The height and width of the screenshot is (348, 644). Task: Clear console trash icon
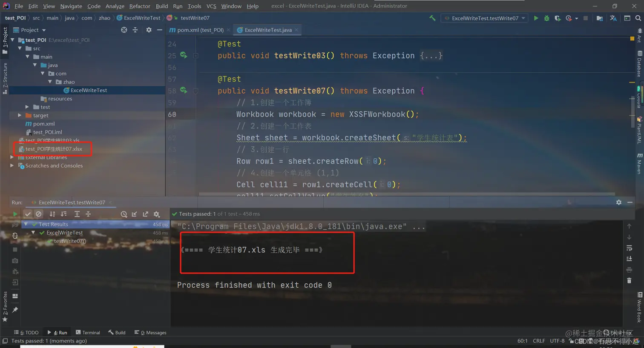629,280
